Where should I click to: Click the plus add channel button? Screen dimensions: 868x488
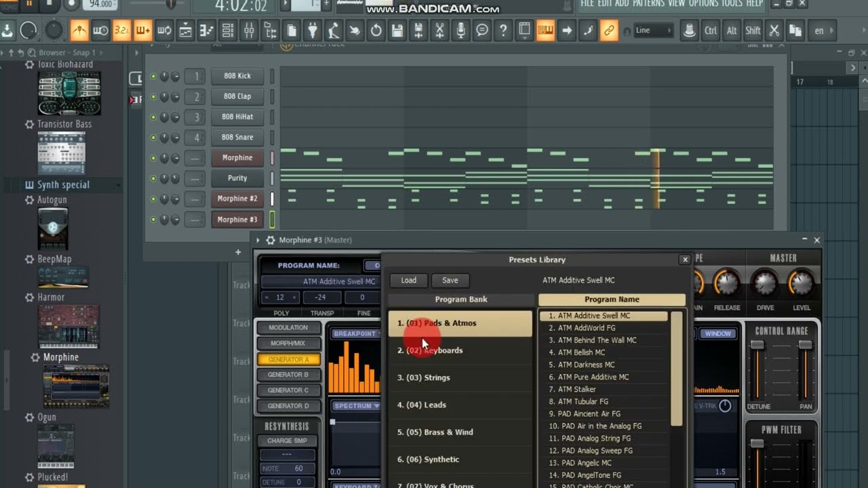point(238,252)
